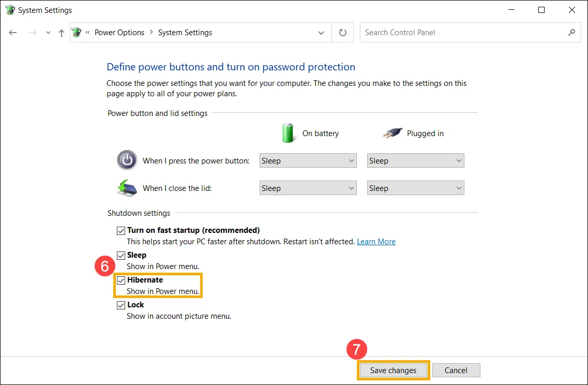Viewport: 588px width, 385px height.
Task: Click the laptop lid icon
Action: (x=127, y=188)
